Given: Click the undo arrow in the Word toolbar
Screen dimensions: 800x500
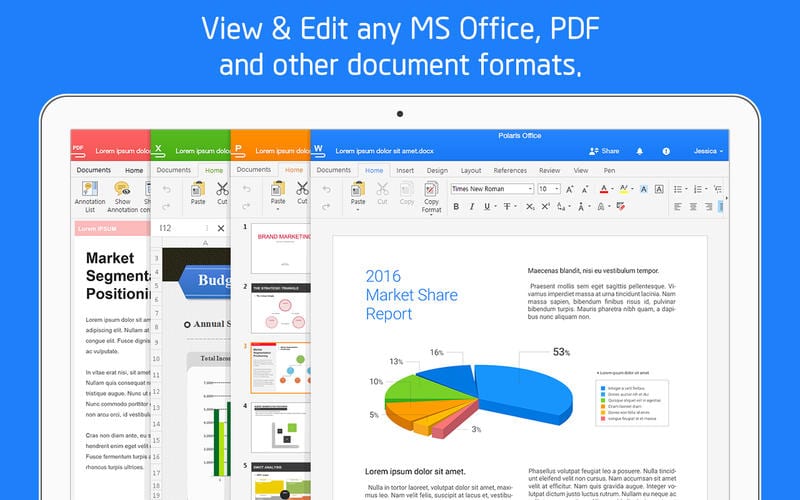Looking at the screenshot, I should [327, 188].
